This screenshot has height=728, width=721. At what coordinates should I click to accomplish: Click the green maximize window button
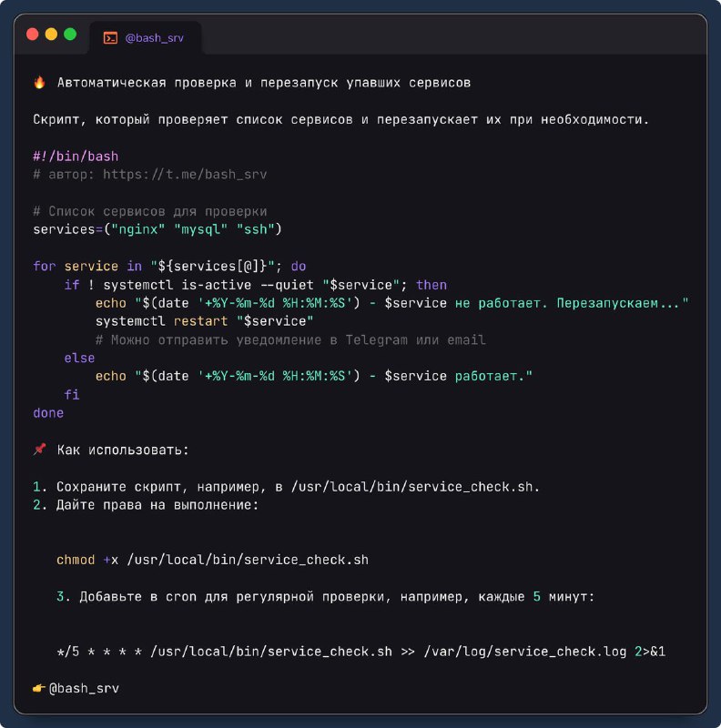[x=70, y=35]
